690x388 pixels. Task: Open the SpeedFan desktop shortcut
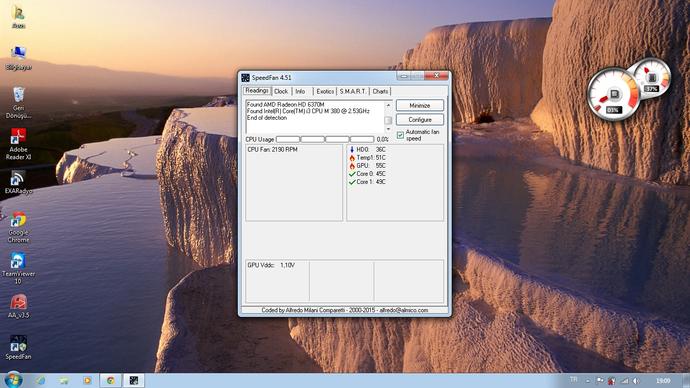(x=18, y=348)
